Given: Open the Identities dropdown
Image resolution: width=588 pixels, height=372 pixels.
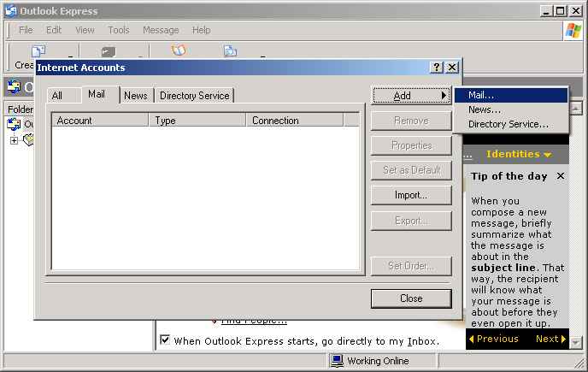Looking at the screenshot, I should coord(519,154).
